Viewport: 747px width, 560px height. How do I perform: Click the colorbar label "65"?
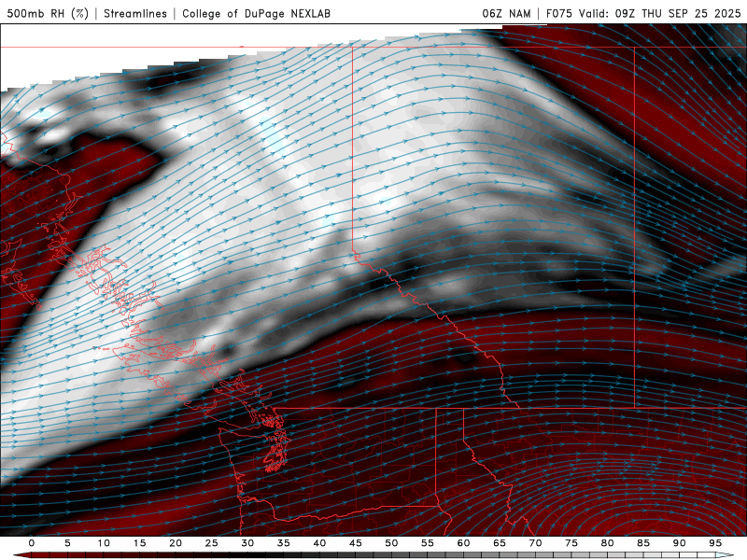500,543
